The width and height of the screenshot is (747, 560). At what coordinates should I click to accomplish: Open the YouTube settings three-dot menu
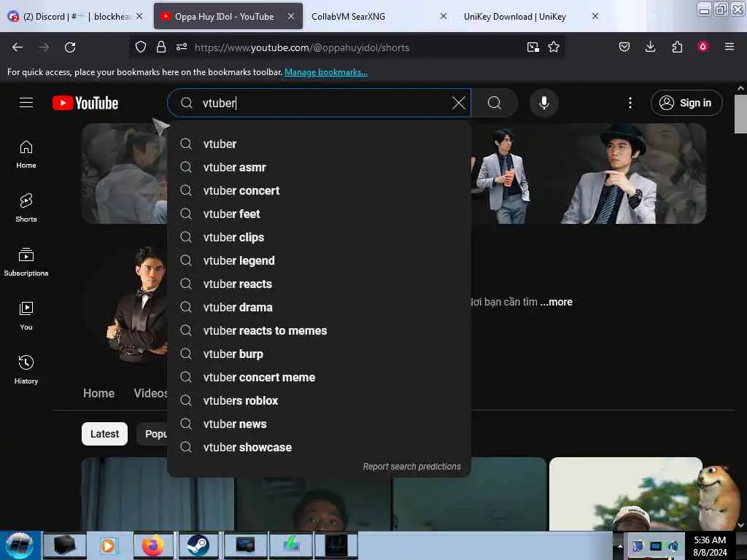click(x=630, y=103)
